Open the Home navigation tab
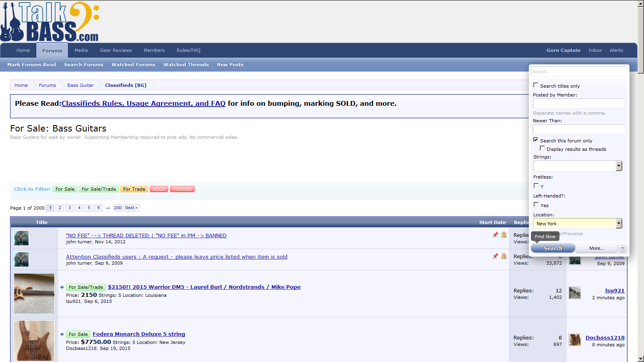Image resolution: width=644 pixels, height=362 pixels. click(23, 50)
